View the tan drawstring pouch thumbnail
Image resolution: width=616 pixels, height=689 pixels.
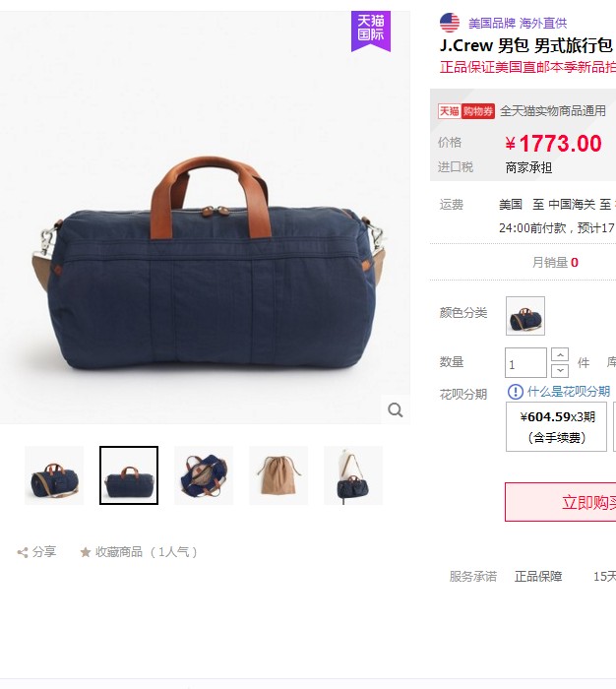tap(278, 475)
